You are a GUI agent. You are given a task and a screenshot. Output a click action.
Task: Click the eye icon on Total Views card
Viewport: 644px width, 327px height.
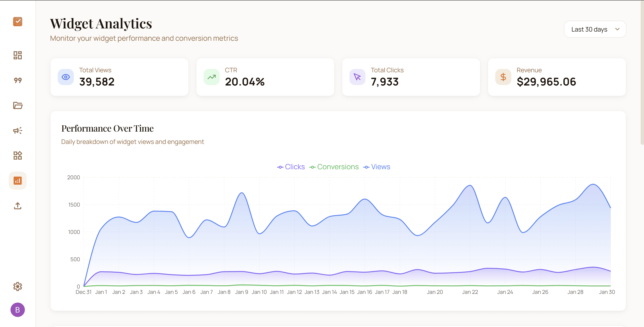click(x=66, y=77)
